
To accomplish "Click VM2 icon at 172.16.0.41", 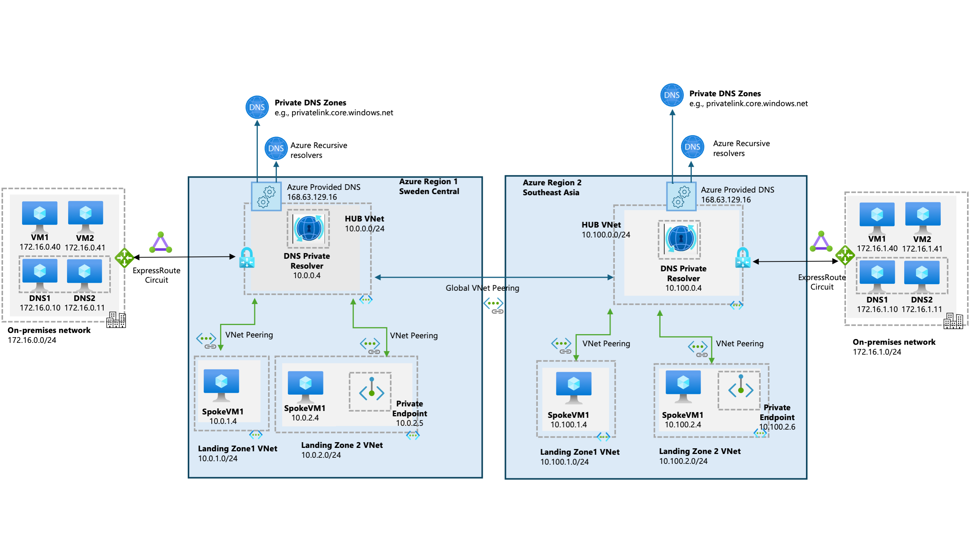I will [x=85, y=217].
